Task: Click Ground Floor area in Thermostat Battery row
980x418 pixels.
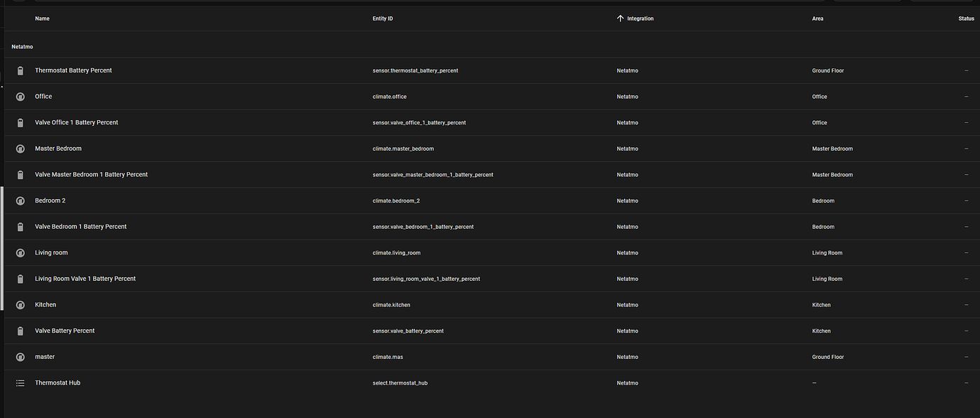Action: (828, 71)
